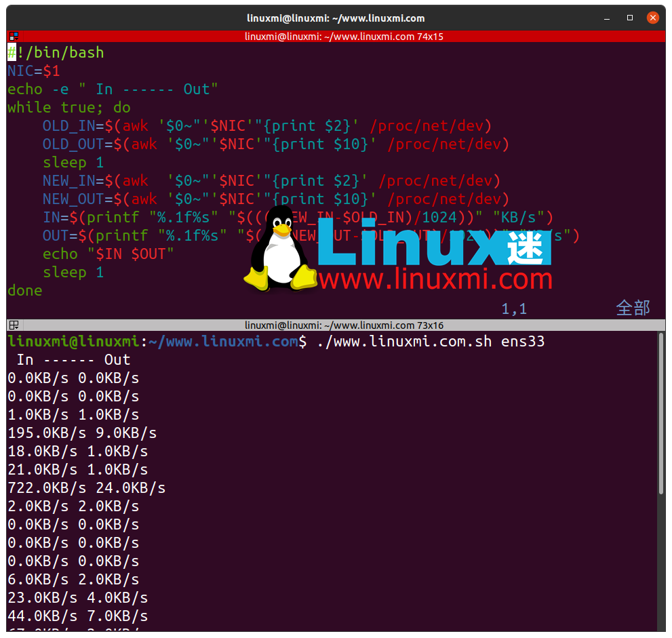Click the 'OUT=$(printf' line start
Image resolution: width=672 pixels, height=638 pixels.
coord(95,236)
